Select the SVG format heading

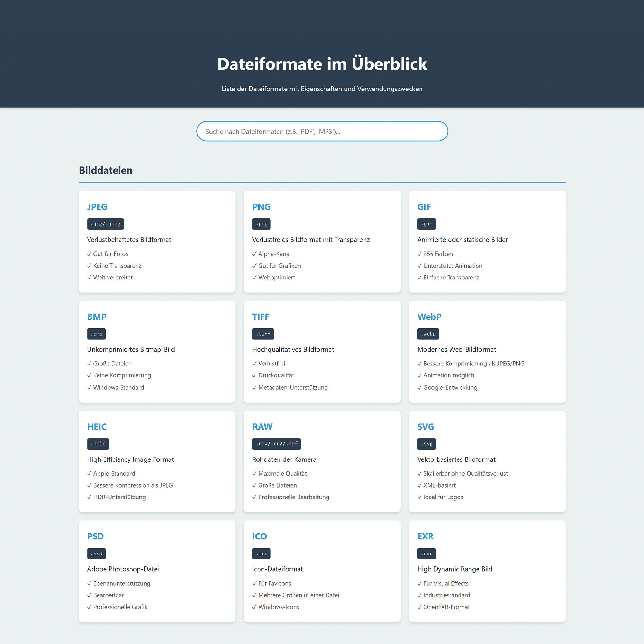[x=425, y=427]
